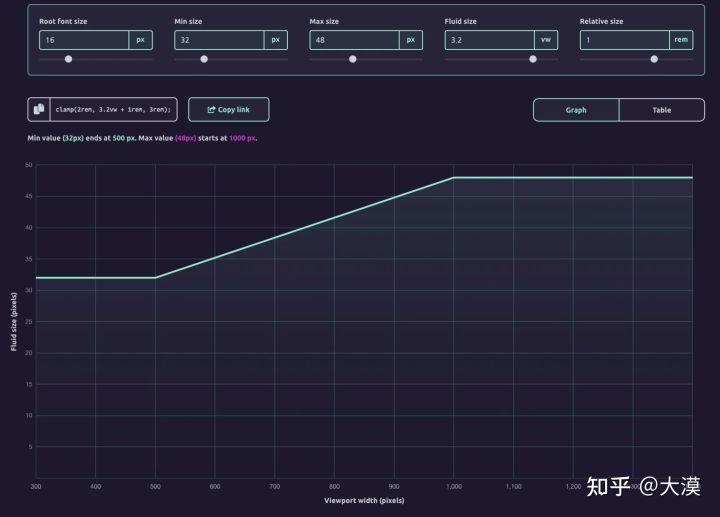
Task: Copy the clamp code with clipboard icon
Action: tap(39, 109)
